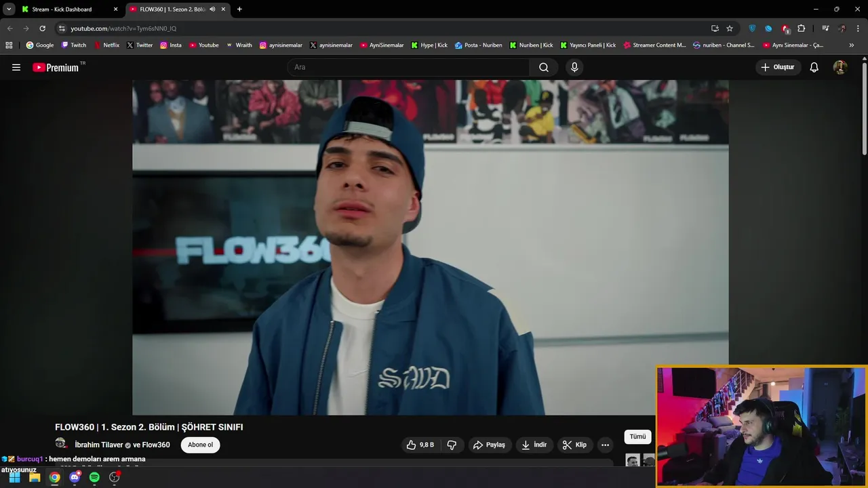Open YouTube notifications bell
The height and width of the screenshot is (488, 868).
coord(814,67)
